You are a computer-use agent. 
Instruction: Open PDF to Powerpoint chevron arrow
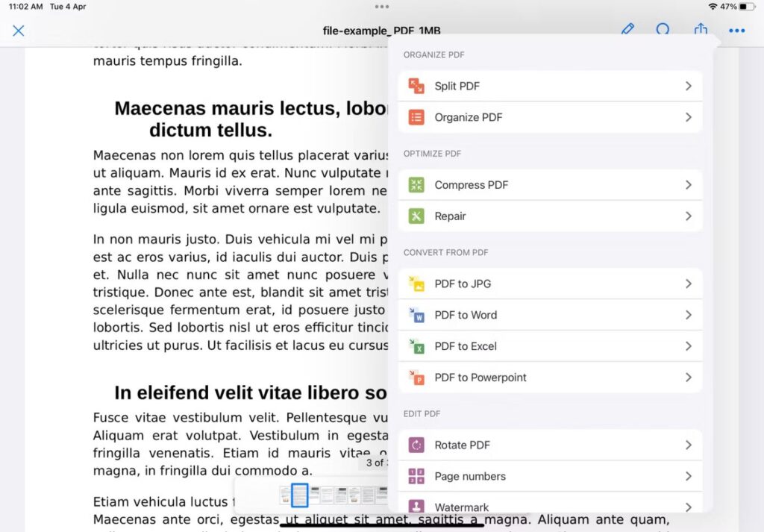689,377
